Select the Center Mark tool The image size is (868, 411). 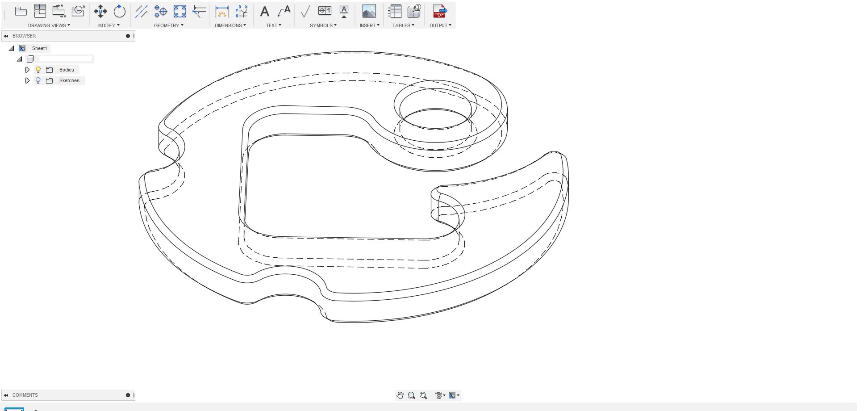161,11
